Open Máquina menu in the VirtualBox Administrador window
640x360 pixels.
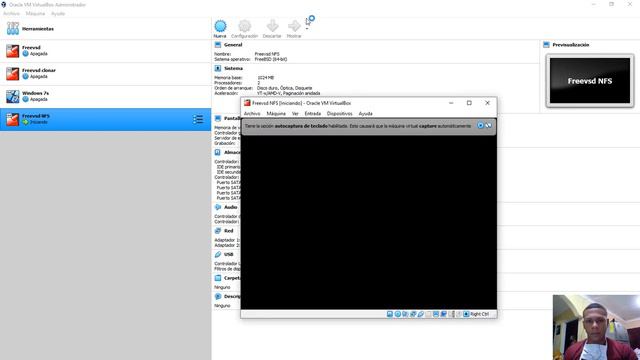[x=35, y=13]
